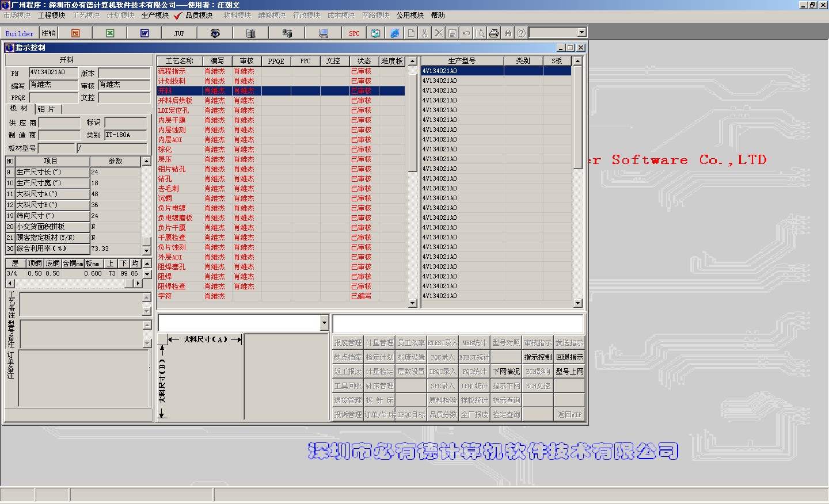Click the process list scroll-up arrow
The image size is (829, 504).
412,61
